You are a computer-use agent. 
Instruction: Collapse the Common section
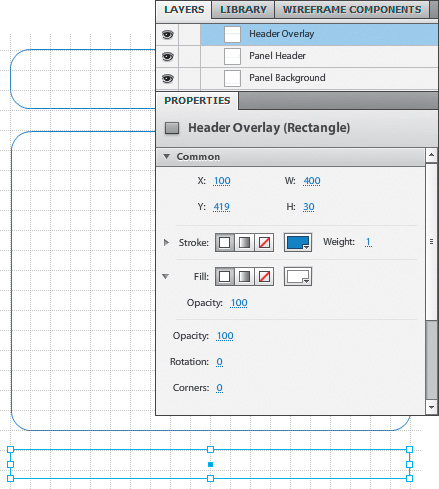point(167,156)
